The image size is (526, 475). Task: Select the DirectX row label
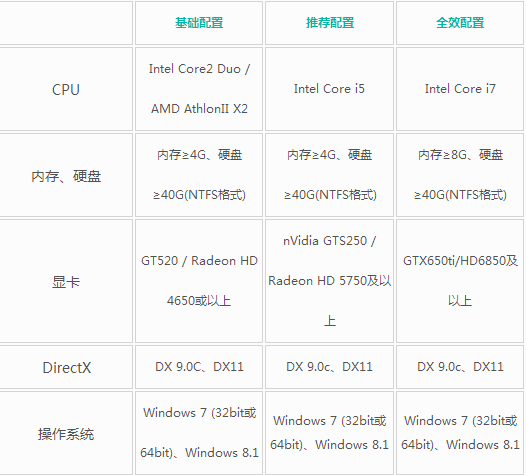pos(66,368)
